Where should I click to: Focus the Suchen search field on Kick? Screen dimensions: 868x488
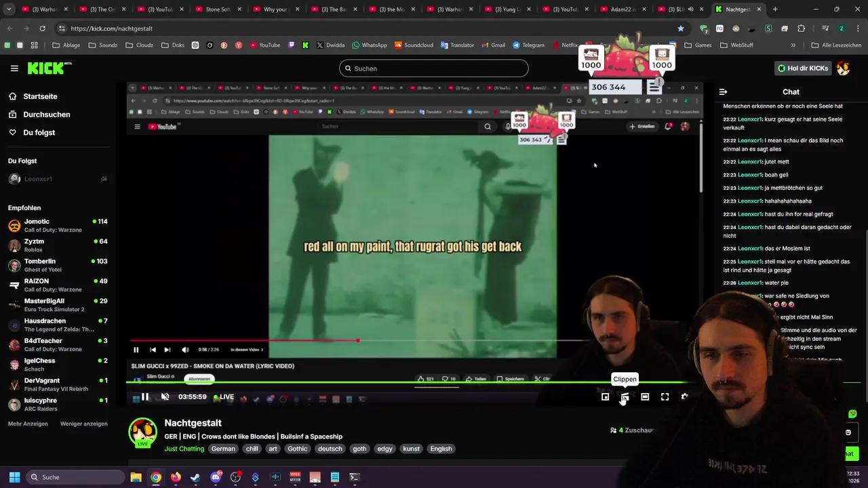tap(433, 68)
